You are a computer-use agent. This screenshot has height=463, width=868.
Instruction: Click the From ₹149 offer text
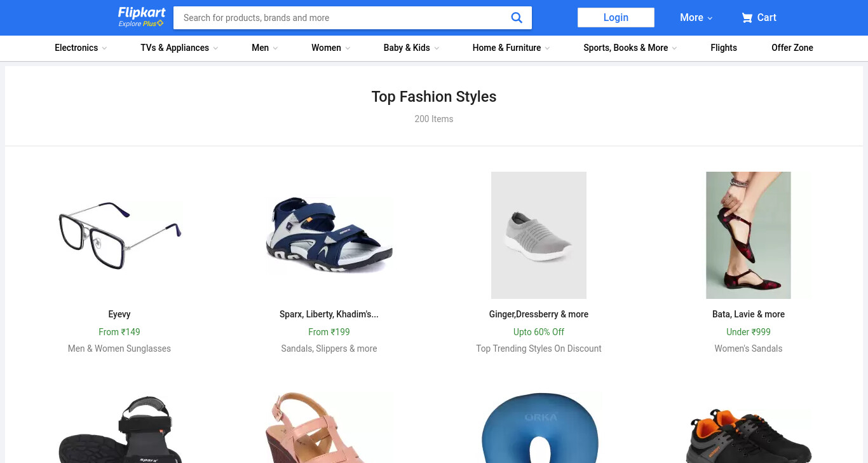coord(119,332)
